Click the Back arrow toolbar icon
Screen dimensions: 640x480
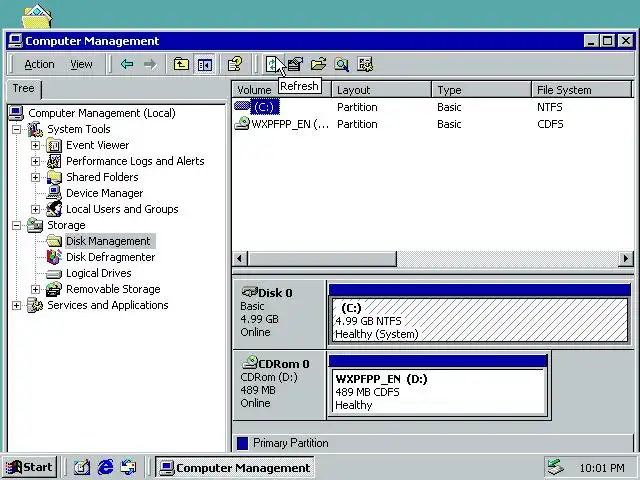(x=127, y=64)
